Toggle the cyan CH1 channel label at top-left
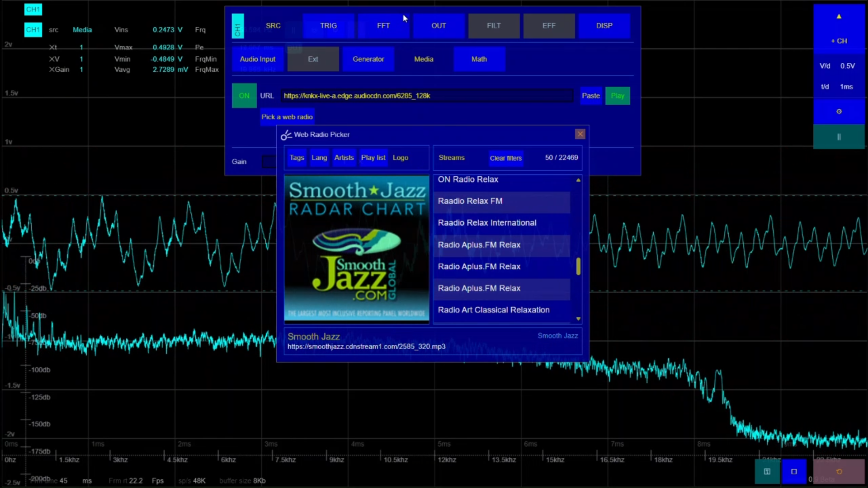This screenshot has width=868, height=488. coord(33,9)
